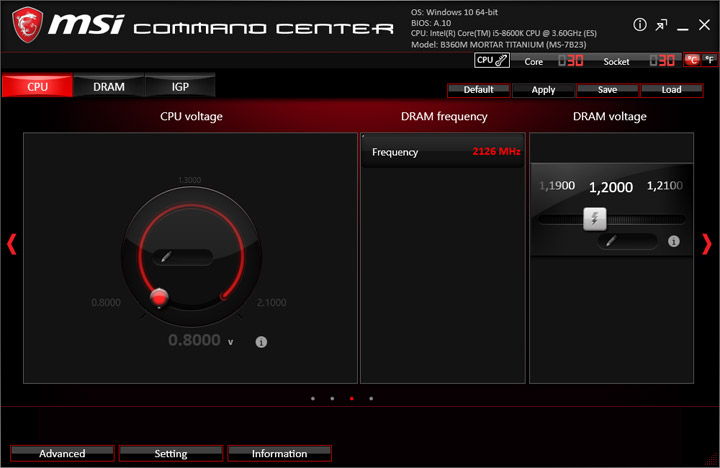Screen dimensions: 720x468
Task: Click the DRAM Frequency row
Action: click(x=443, y=152)
